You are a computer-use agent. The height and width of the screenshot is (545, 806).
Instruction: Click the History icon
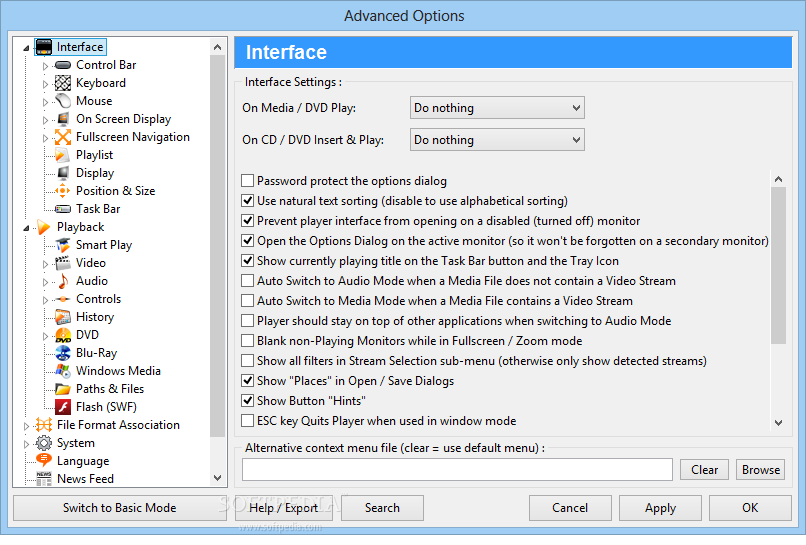click(63, 317)
